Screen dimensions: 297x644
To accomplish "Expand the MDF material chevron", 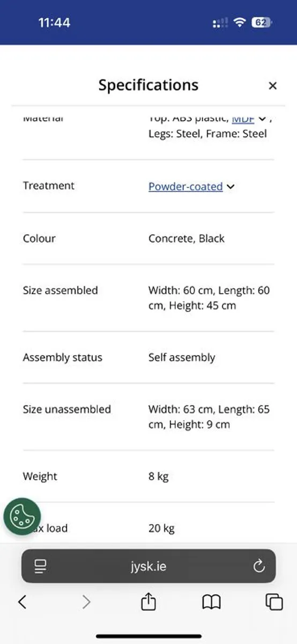I will tap(262, 119).
